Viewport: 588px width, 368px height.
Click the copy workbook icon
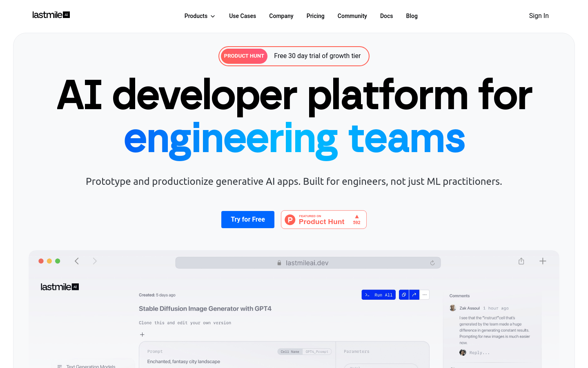click(404, 295)
